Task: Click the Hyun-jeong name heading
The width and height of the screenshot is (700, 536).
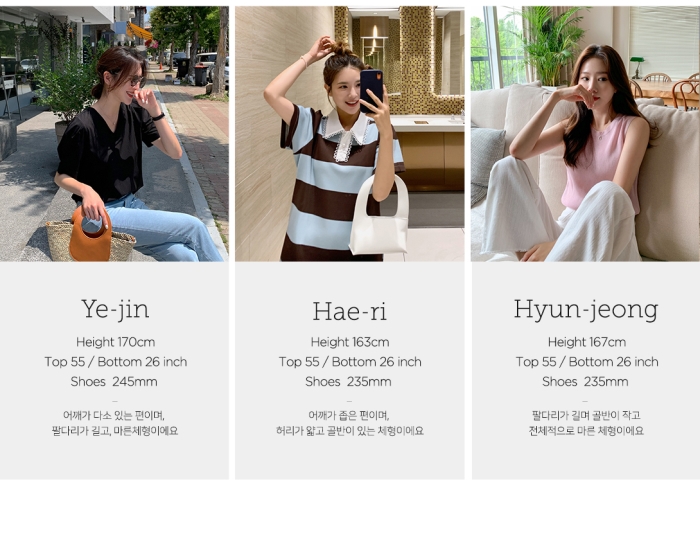Action: 586,310
